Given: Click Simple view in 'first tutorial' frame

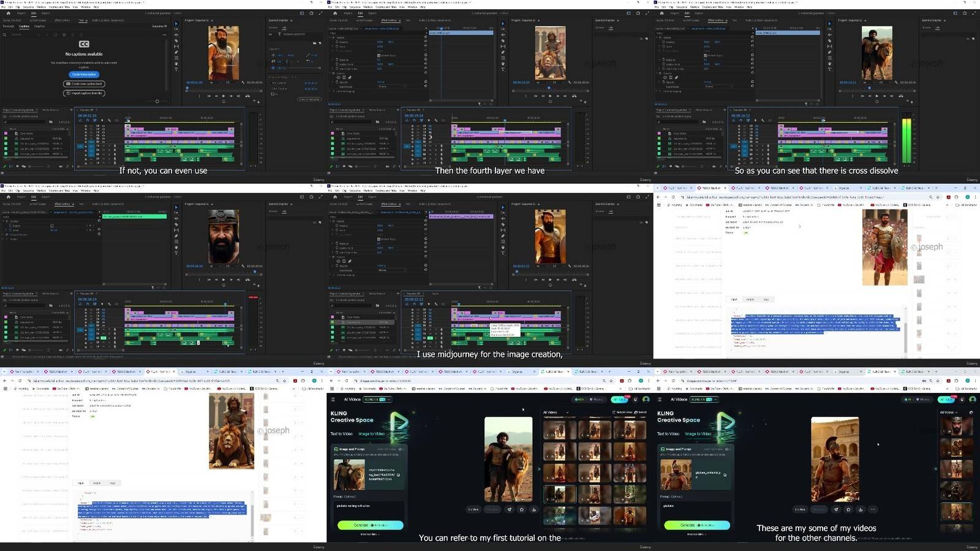Looking at the screenshot, I should [x=622, y=412].
